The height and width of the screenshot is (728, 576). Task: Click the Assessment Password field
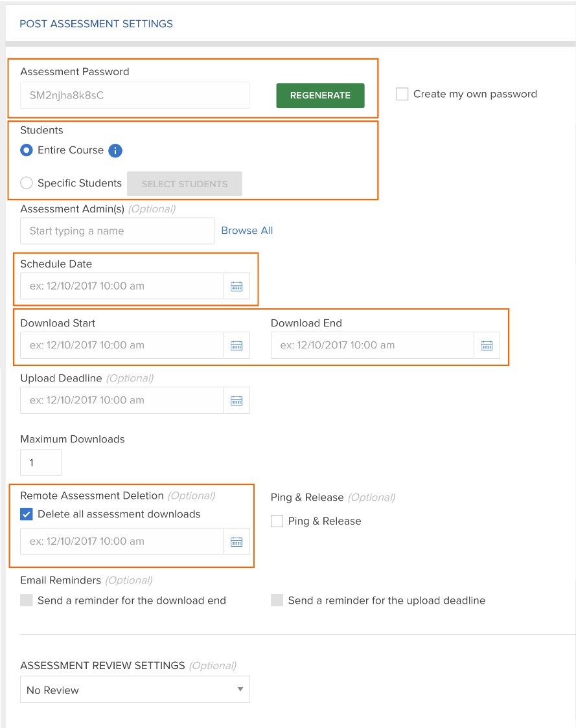[x=135, y=95]
